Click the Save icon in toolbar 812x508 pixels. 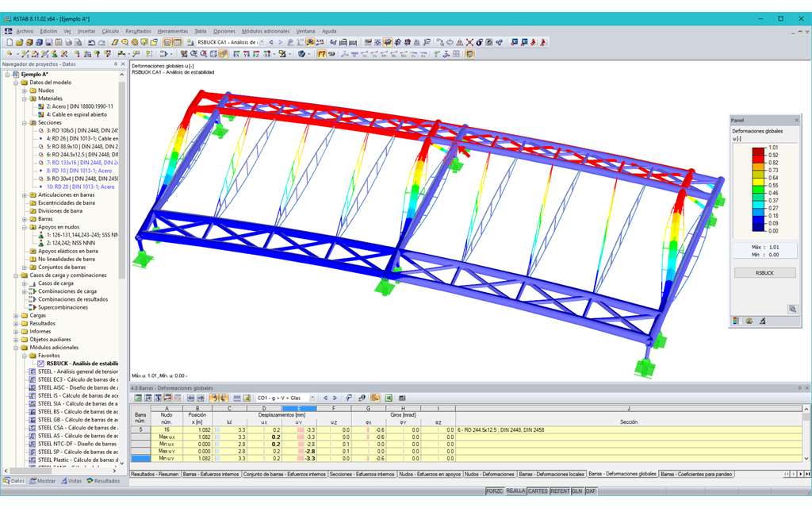click(x=48, y=43)
